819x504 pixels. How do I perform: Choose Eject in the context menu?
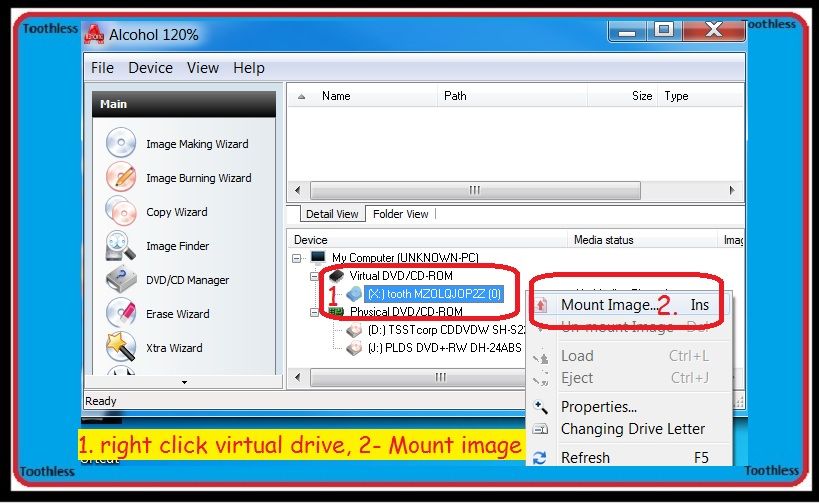tap(630, 378)
